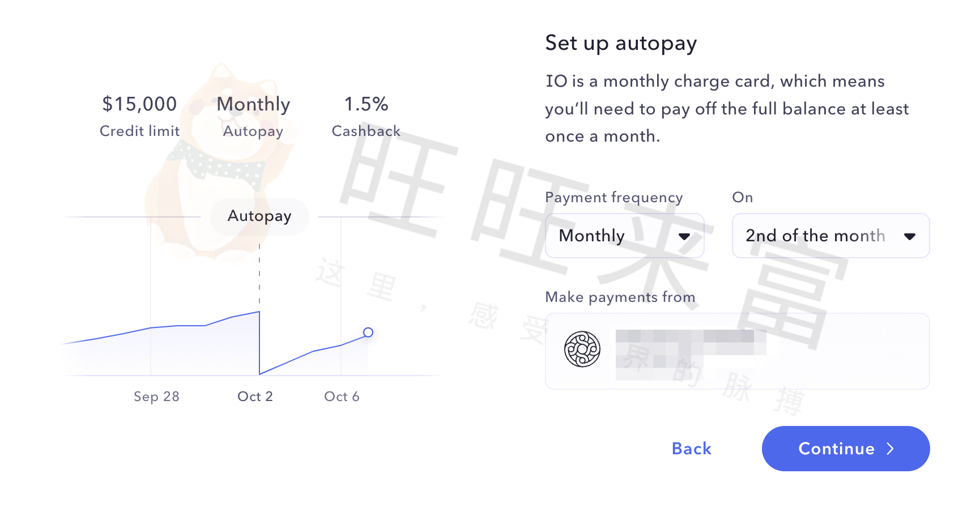Go Back to previous step
The image size is (980, 520).
pos(691,449)
